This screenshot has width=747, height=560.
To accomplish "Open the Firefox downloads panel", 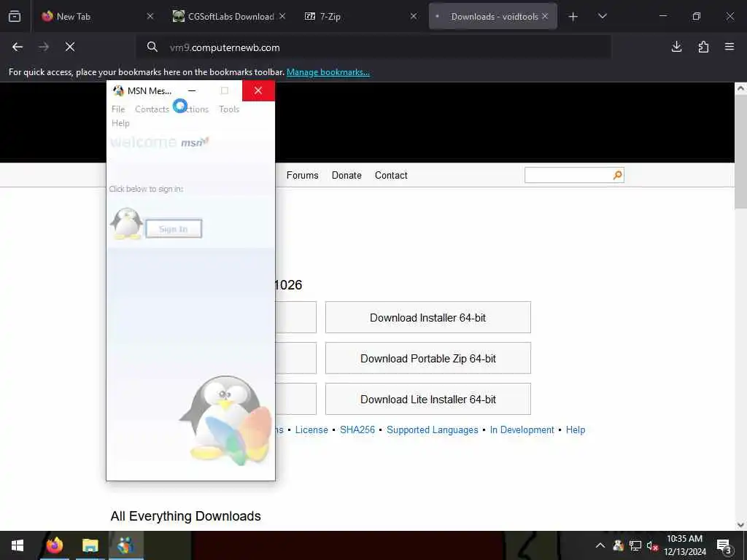I will (x=676, y=47).
